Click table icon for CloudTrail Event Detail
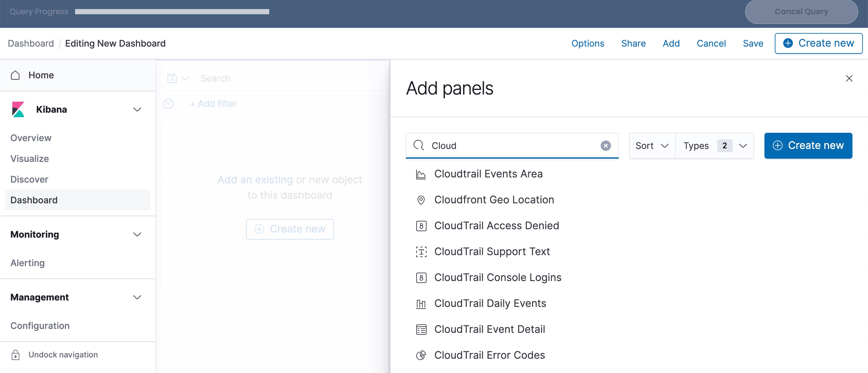868x373 pixels. coord(421,329)
